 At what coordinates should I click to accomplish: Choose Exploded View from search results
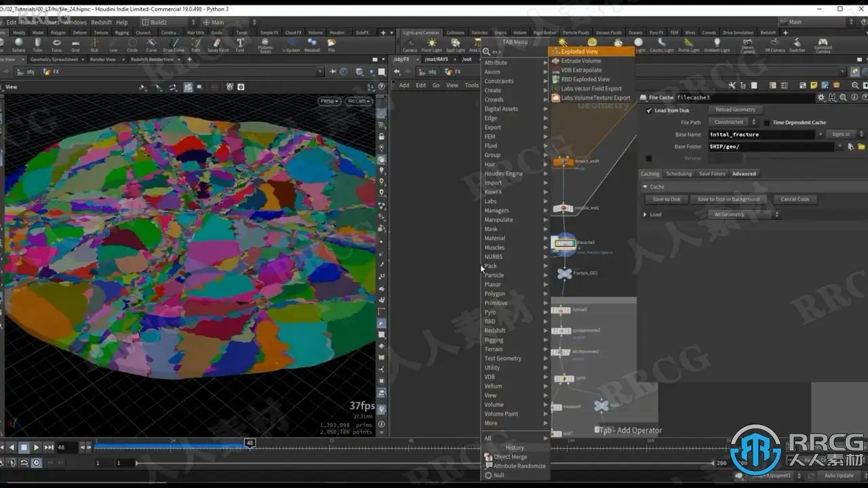[591, 52]
